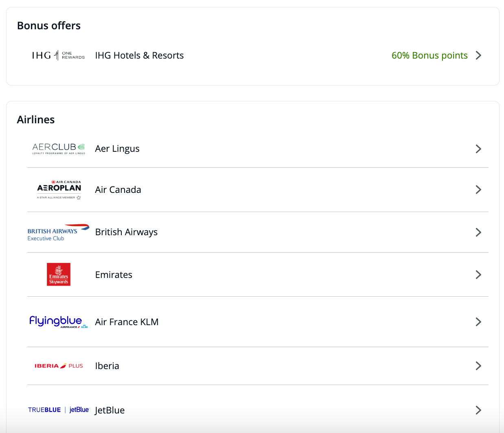Viewport: 504px width, 433px height.
Task: Click the TrueBlue JetBlue logo
Action: 59,410
